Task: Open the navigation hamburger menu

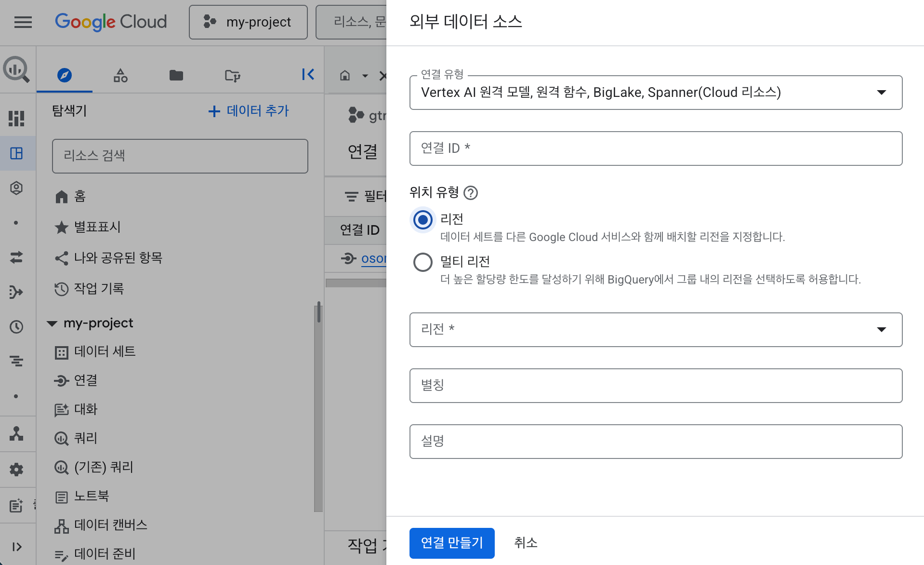Action: (x=23, y=22)
